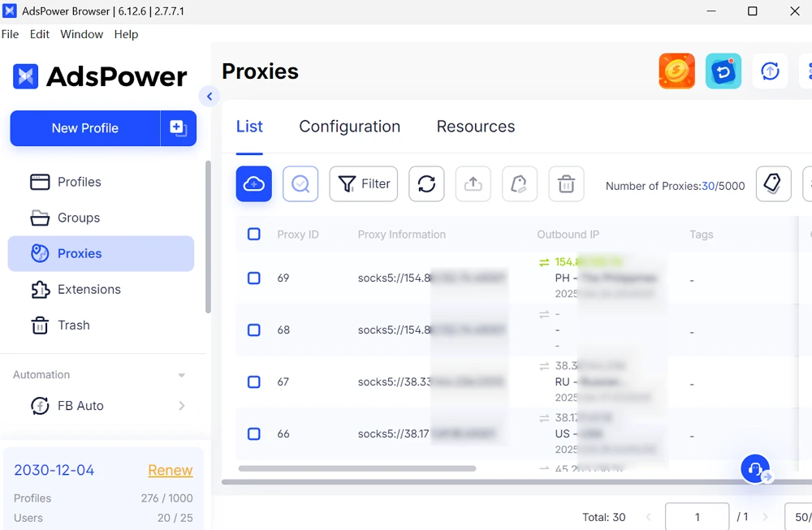Screen dimensions: 812x530
Task: Click the expiry date 2030-12-04
Action: (54, 470)
